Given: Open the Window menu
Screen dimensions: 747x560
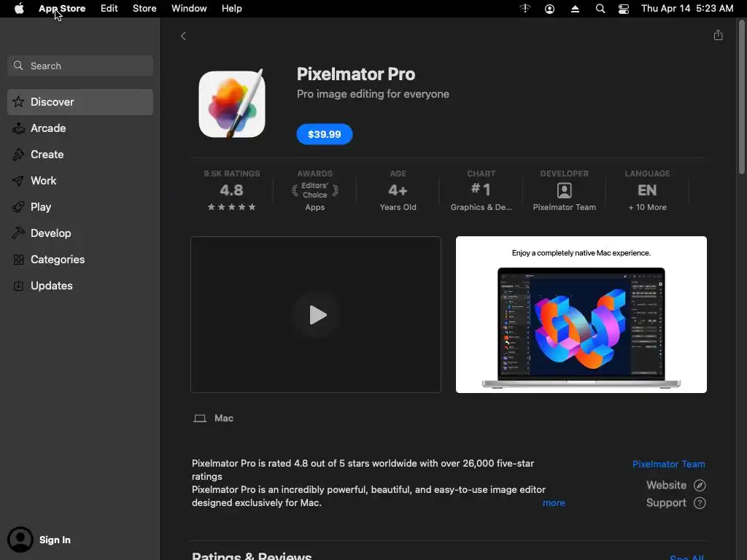Looking at the screenshot, I should tap(189, 9).
